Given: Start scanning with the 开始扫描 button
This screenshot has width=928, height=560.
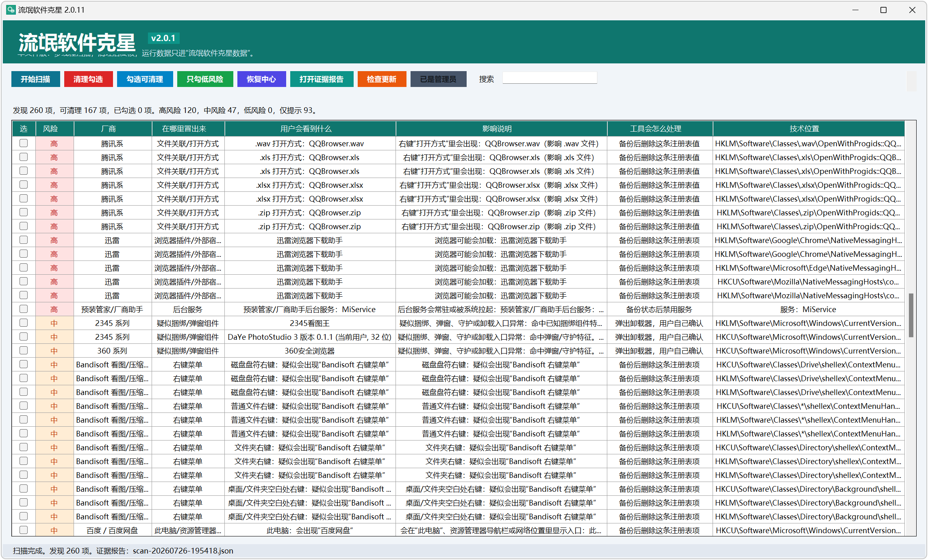Looking at the screenshot, I should tap(35, 79).
